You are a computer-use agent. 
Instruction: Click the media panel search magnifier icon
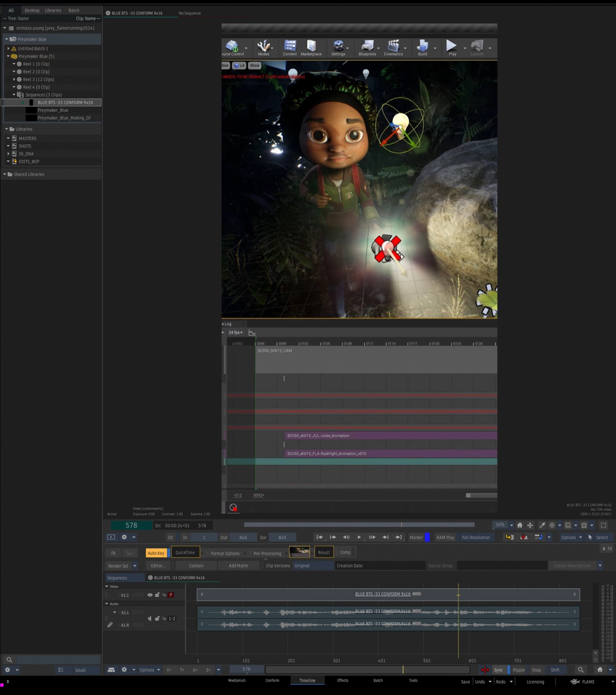[9, 660]
